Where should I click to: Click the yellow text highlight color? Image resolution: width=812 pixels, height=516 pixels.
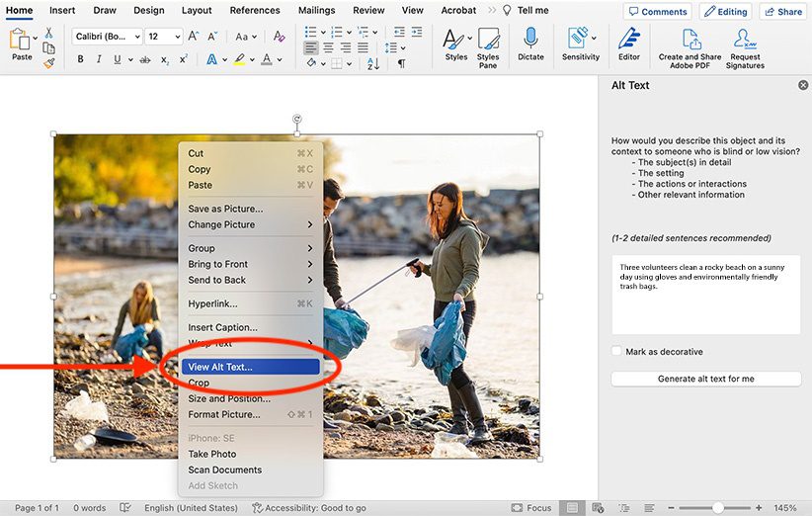click(239, 59)
